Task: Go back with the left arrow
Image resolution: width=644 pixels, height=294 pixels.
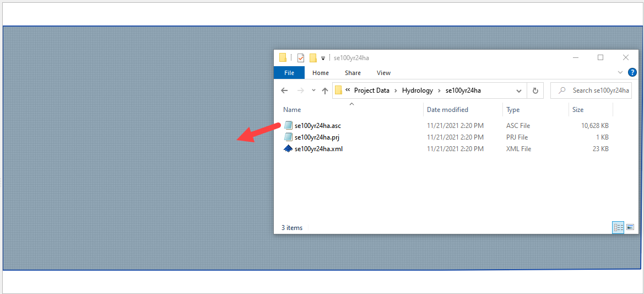Action: [x=284, y=90]
